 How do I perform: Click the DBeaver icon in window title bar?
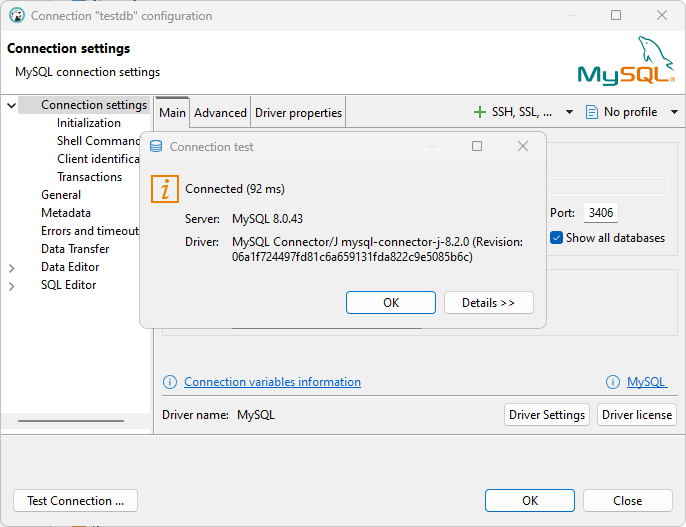click(16, 16)
